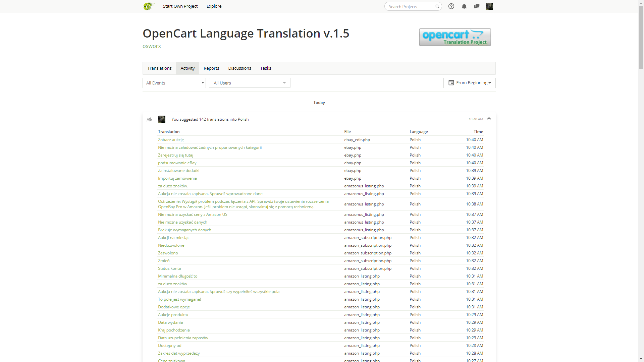
Task: Open the osworx owner link
Action: pyautogui.click(x=152, y=46)
